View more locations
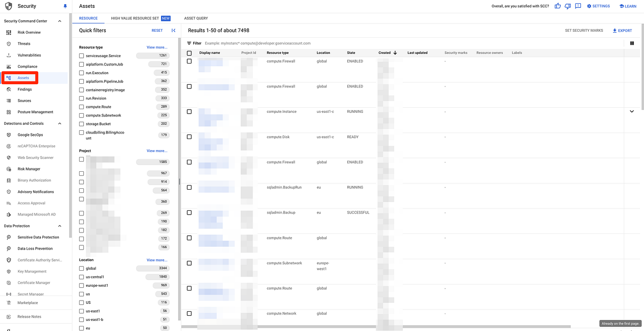The height and width of the screenshot is (331, 644). point(157,260)
